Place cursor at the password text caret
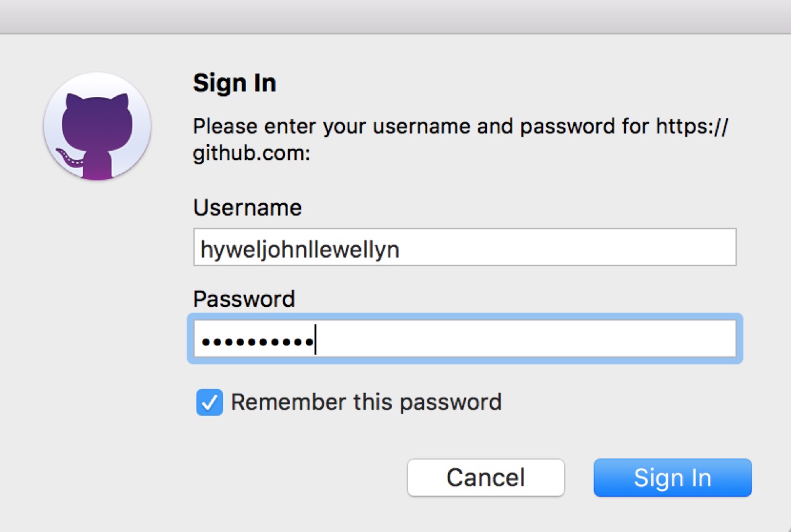 (x=315, y=340)
